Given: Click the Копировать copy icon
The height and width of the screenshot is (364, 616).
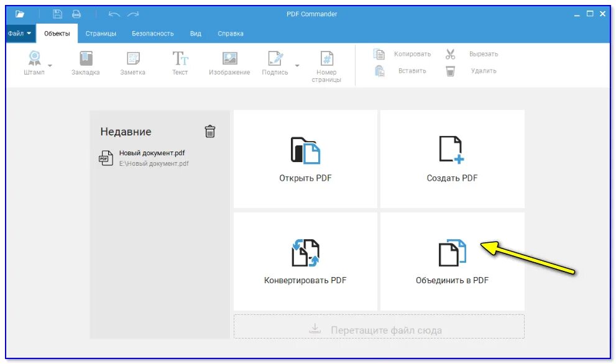Looking at the screenshot, I should pos(379,54).
